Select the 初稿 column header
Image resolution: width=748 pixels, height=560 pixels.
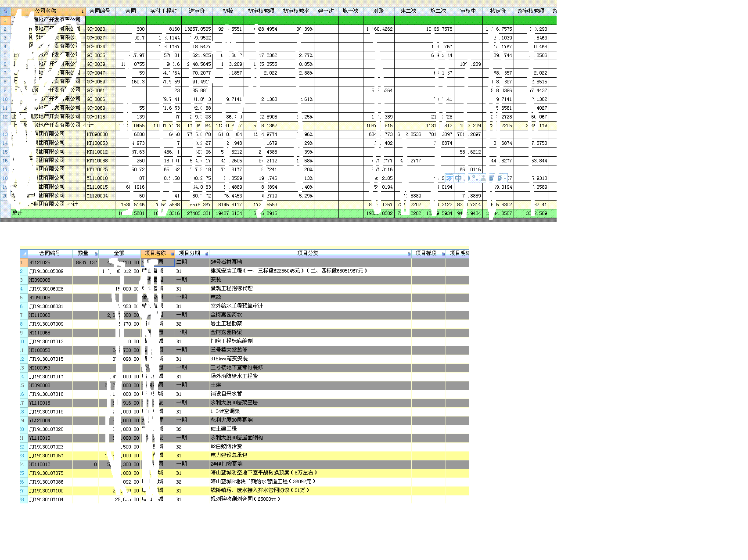pos(228,11)
